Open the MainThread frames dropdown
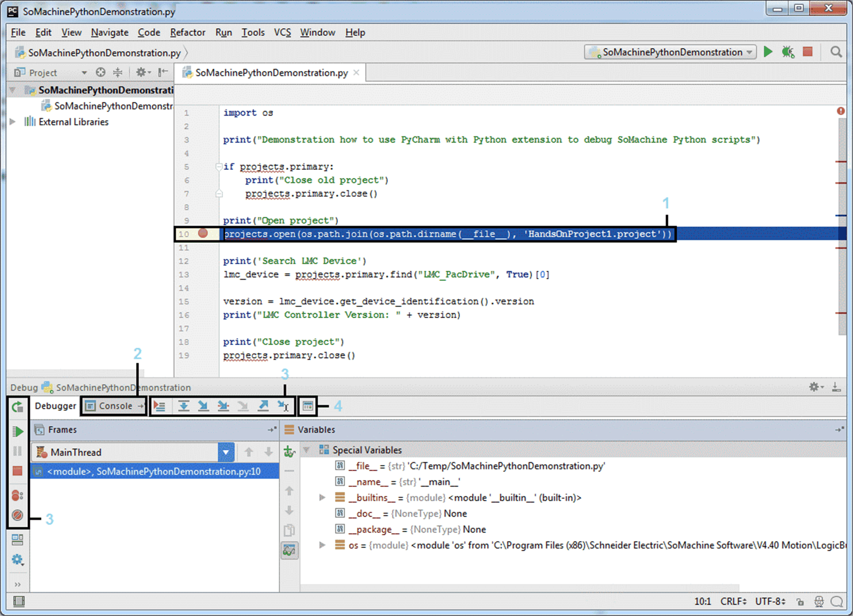 click(225, 452)
